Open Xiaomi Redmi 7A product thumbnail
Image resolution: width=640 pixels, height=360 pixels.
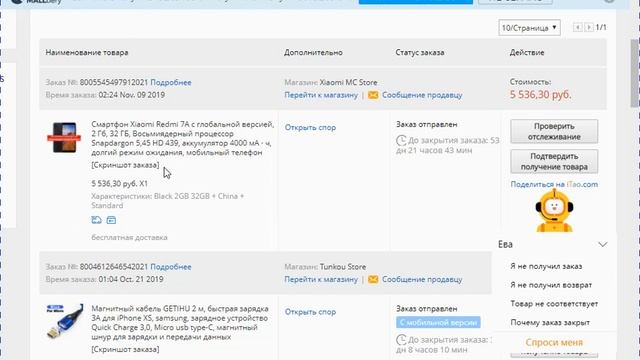click(64, 138)
